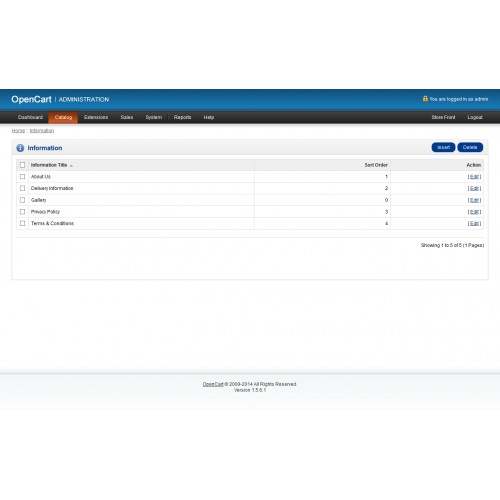
Task: Toggle the select-all checkbox in table header
Action: coord(22,165)
